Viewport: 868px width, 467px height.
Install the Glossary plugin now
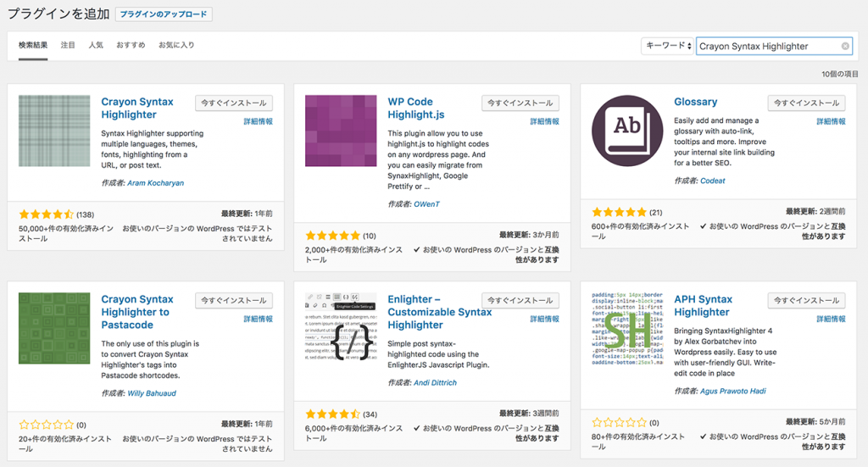pos(807,103)
